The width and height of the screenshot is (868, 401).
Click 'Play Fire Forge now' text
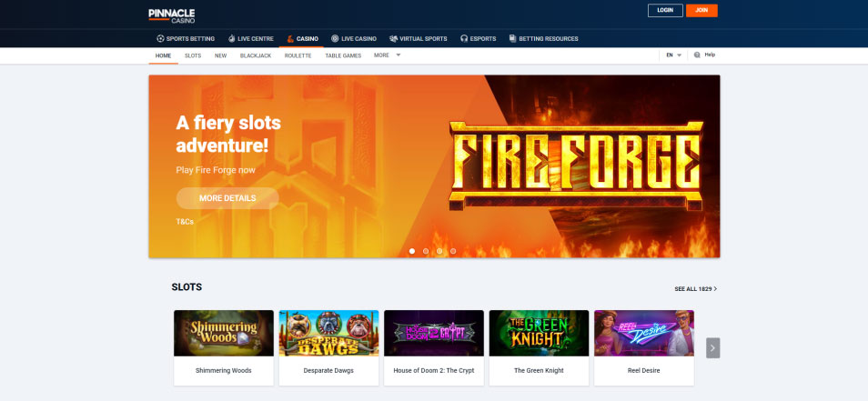216,170
